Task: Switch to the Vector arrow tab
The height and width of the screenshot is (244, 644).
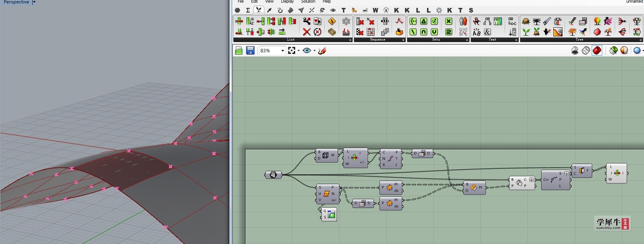Action: (269, 10)
